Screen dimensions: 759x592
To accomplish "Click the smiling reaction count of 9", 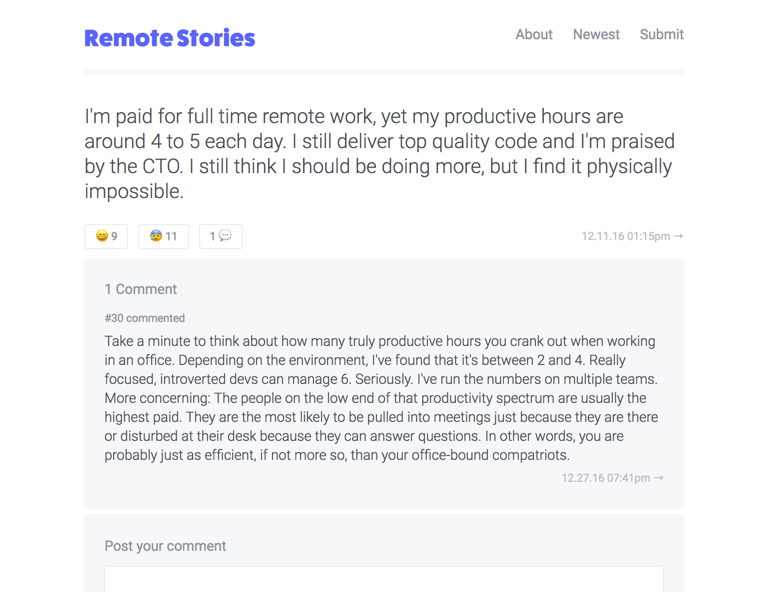I will [114, 236].
